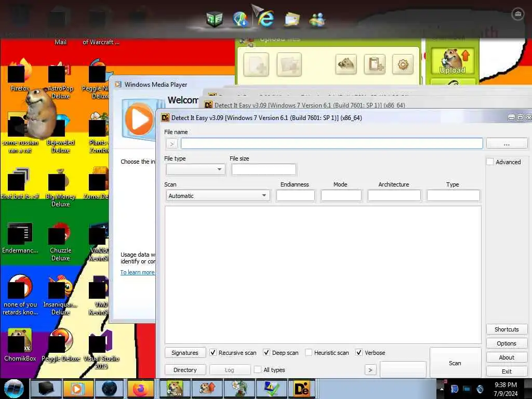Switch to Detect It Easy taskbar button
The height and width of the screenshot is (399, 532).
tap(302, 389)
